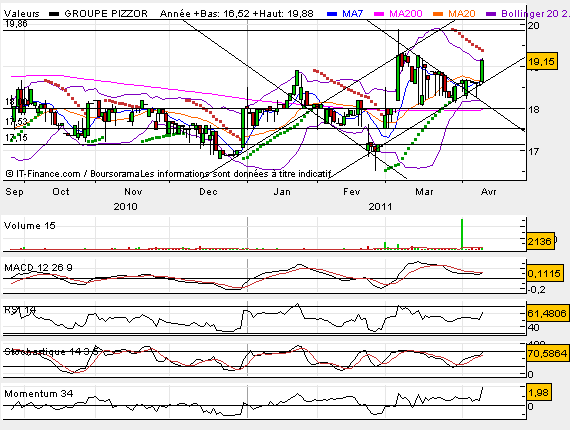Viewport: 570px width, 430px height.
Task: Click the 19,86 resistance level label
Action: point(16,24)
